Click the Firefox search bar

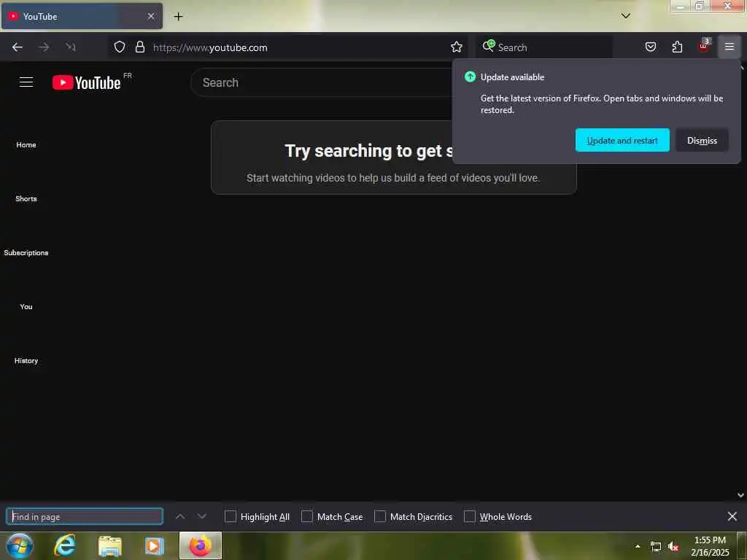coord(544,47)
